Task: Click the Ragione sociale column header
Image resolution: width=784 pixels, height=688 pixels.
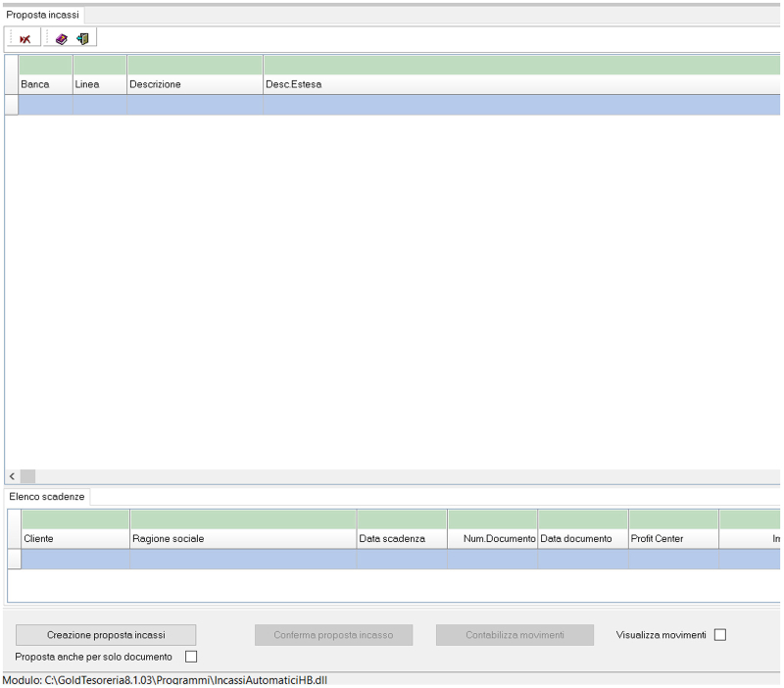Action: pyautogui.click(x=243, y=539)
